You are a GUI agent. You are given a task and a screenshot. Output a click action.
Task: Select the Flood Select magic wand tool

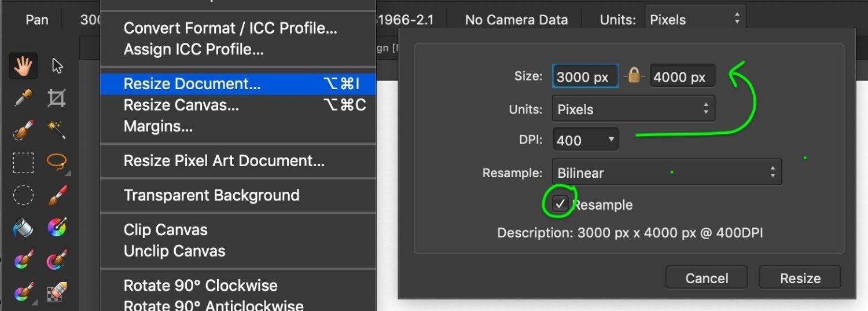pos(57,130)
